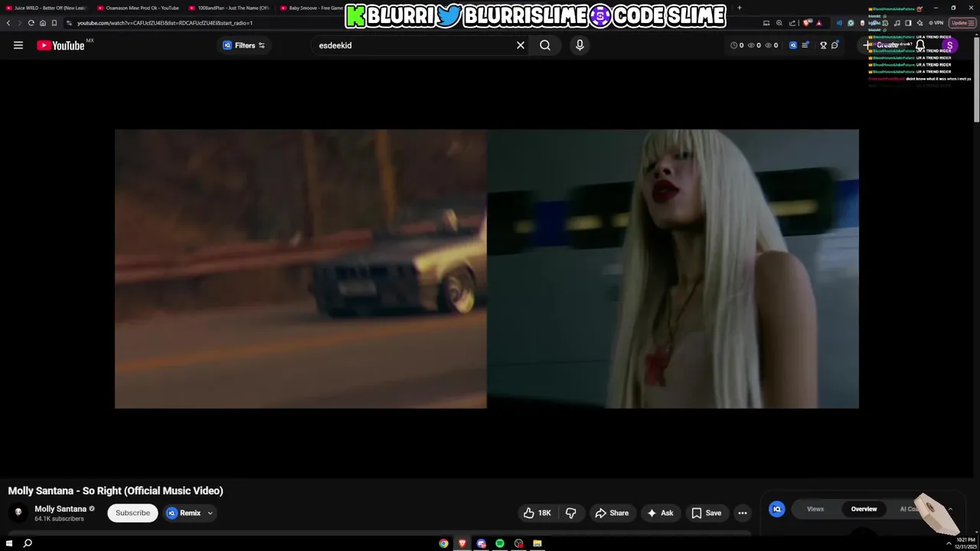980x551 pixels.
Task: Switch to the Overview tab in vidIQ panel
Action: pyautogui.click(x=864, y=509)
